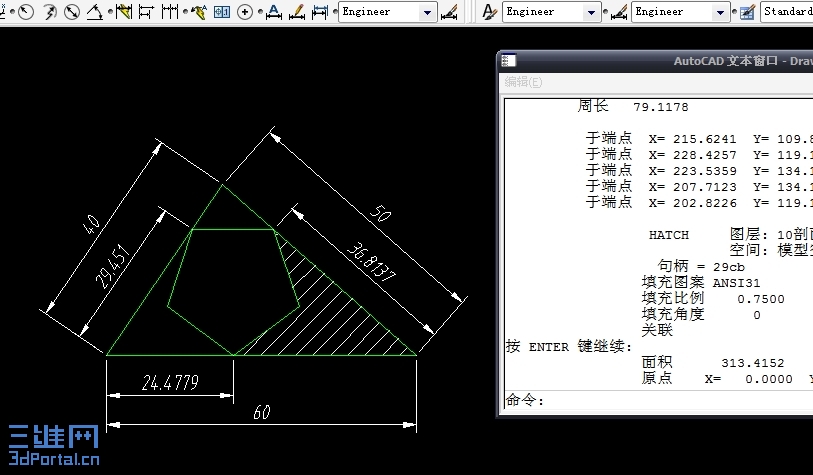Select the 29.451 dimension text
The image size is (813, 475).
(x=112, y=266)
